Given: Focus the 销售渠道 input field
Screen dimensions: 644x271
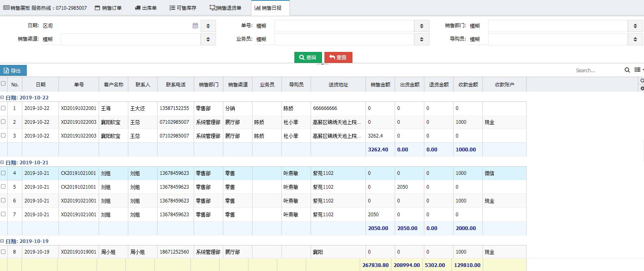Looking at the screenshot, I should tap(131, 39).
